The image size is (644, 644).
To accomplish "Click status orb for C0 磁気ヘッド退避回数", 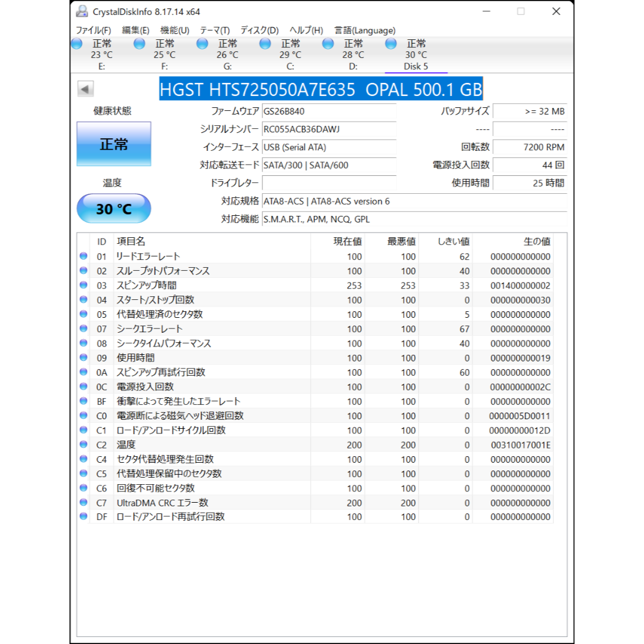I will click(x=83, y=416).
